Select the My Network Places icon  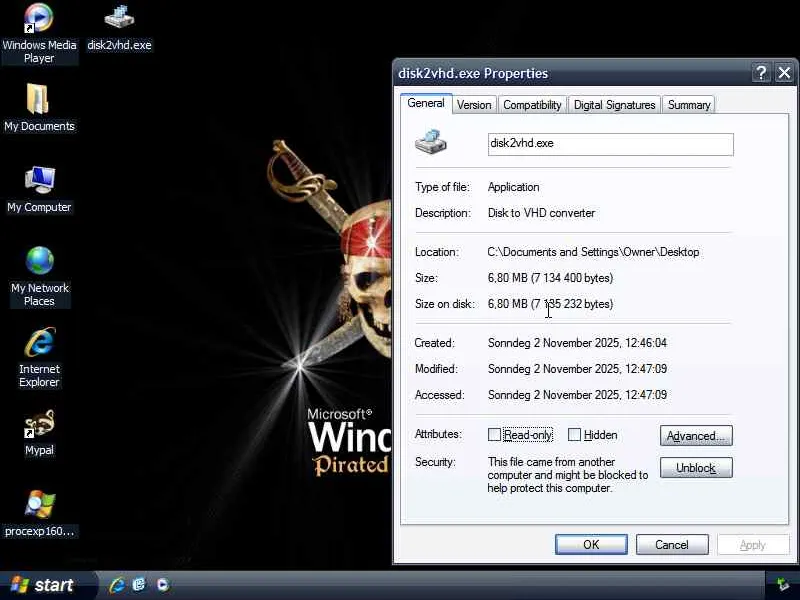(39, 276)
